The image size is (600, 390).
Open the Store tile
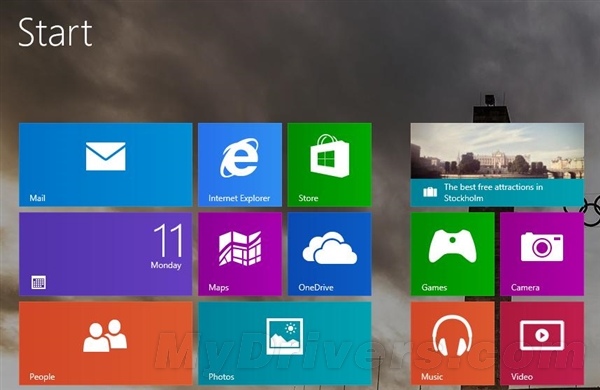329,165
